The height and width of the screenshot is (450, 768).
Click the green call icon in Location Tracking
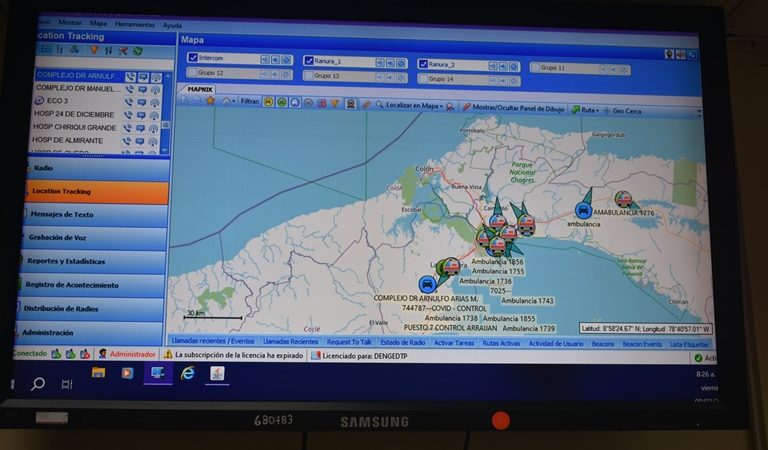(x=138, y=50)
